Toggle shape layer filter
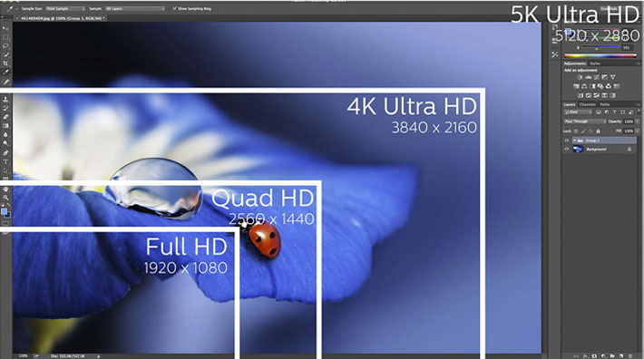The height and width of the screenshot is (359, 644). tap(622, 112)
